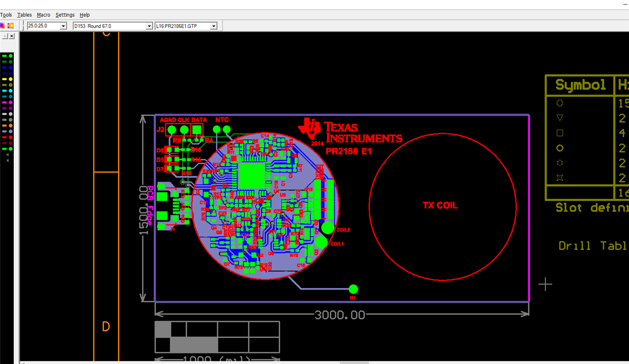Viewport: 629px width, 364px height.
Task: Select the cyan line layer swatch
Action: click(x=4, y=91)
